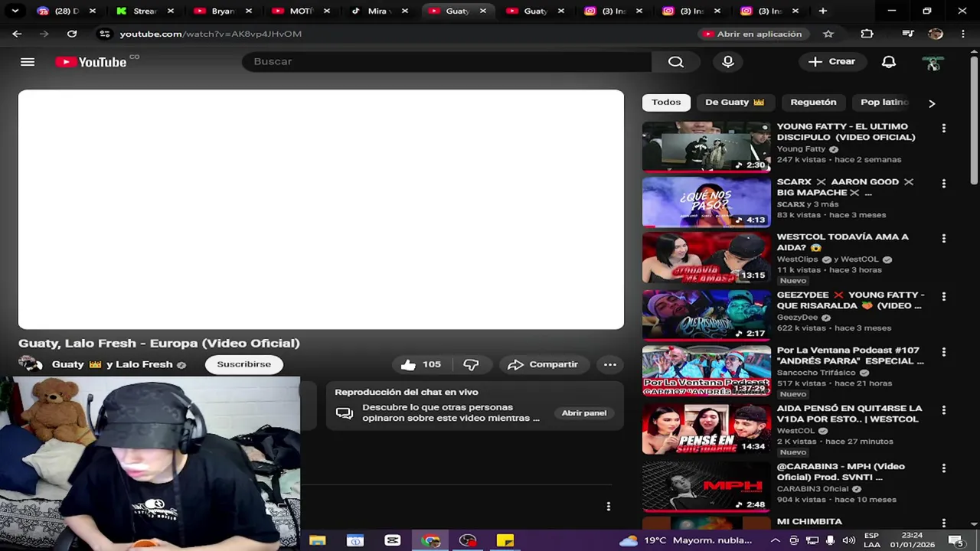Open options for GEEZYDEE QUE RISARALDA video
This screenshot has width=980, height=551.
[x=943, y=297]
